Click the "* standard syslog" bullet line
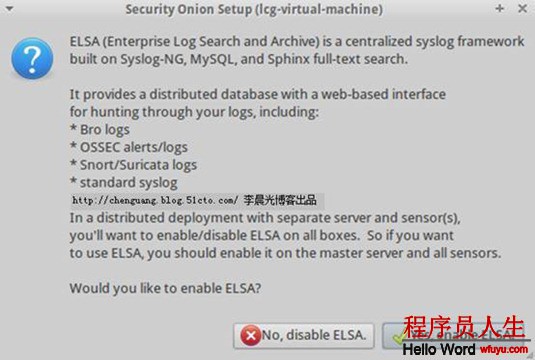Screen dimensions: 535x360 pyautogui.click(x=124, y=183)
